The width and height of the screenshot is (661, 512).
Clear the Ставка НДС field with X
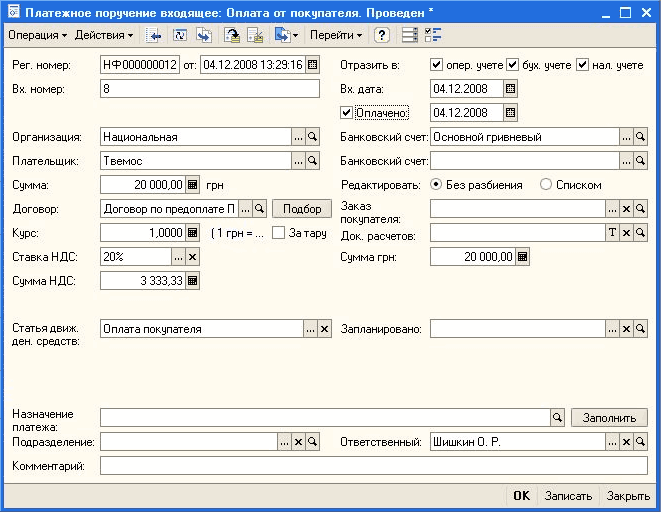[x=193, y=257]
